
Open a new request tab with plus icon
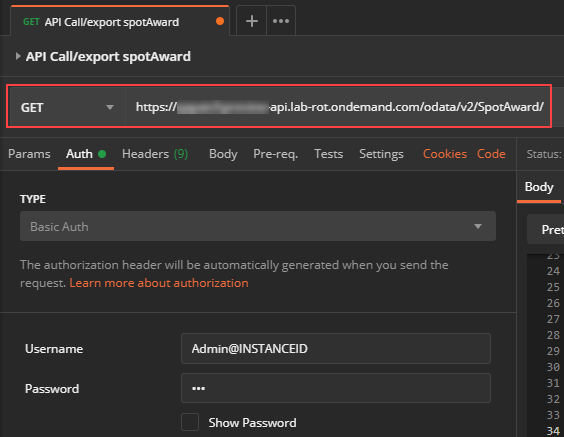[x=251, y=21]
